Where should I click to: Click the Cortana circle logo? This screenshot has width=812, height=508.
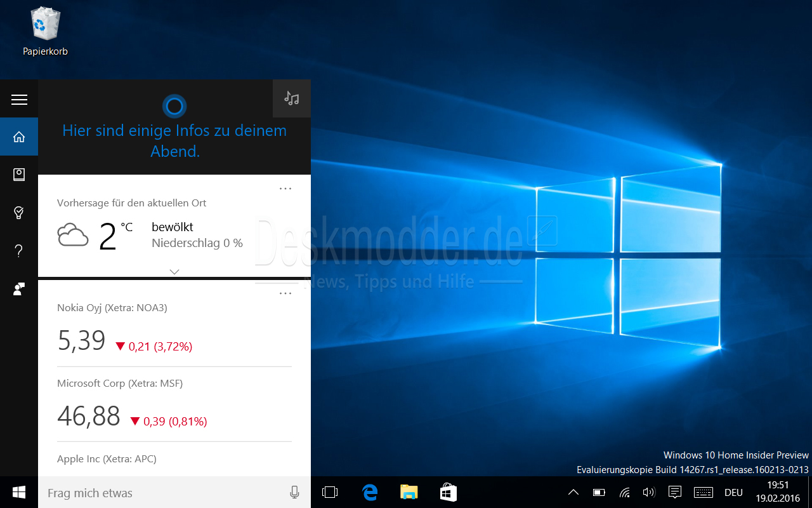(x=174, y=105)
